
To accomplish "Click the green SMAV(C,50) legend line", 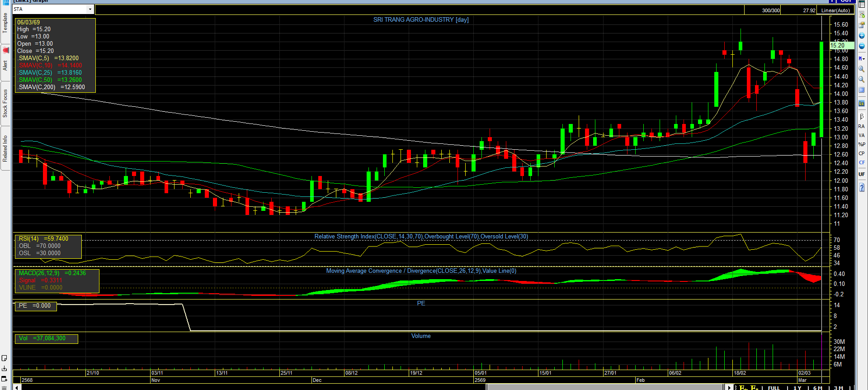I will 50,80.
